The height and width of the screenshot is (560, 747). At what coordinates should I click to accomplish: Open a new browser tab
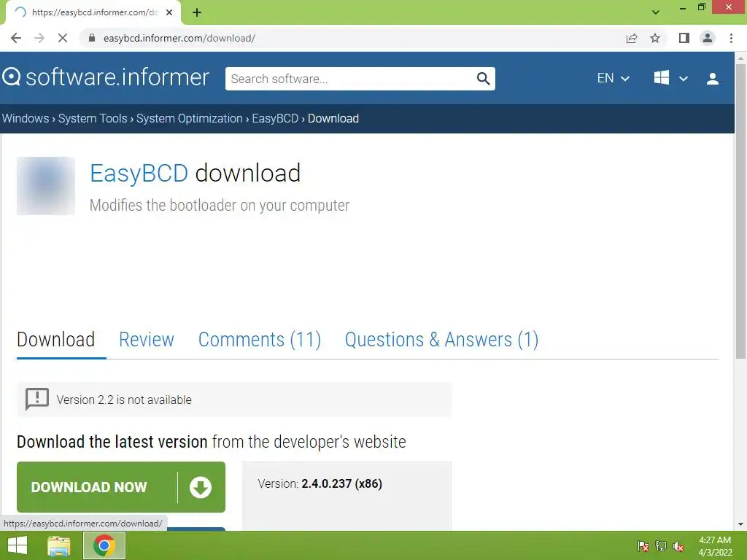point(197,12)
